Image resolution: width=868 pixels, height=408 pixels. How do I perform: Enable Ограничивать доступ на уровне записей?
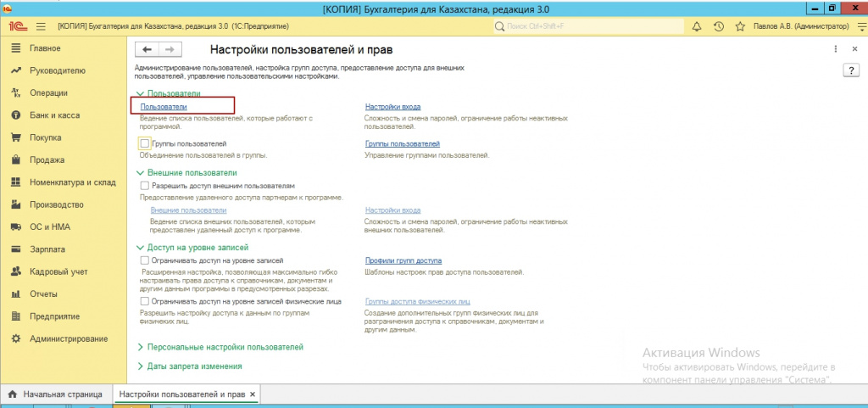[x=145, y=260]
